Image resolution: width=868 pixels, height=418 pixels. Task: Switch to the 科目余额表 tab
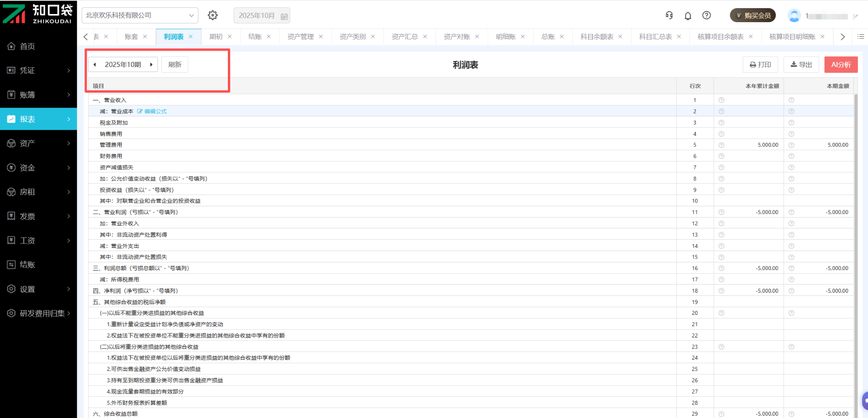point(596,37)
